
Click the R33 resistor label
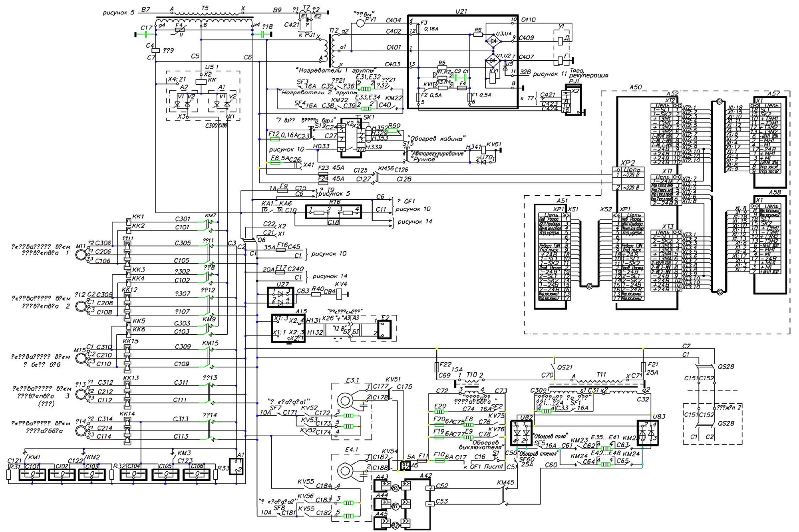pyautogui.click(x=223, y=468)
